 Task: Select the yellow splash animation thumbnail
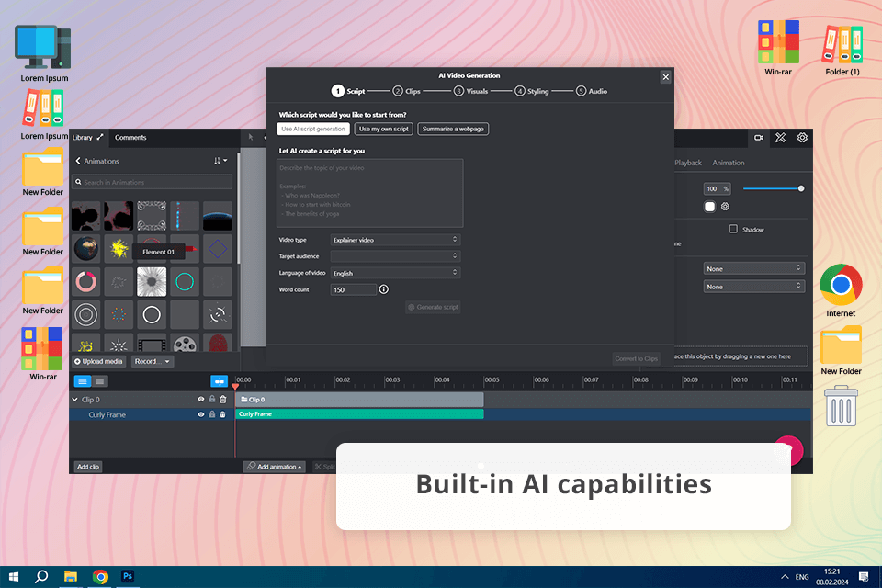click(x=119, y=249)
